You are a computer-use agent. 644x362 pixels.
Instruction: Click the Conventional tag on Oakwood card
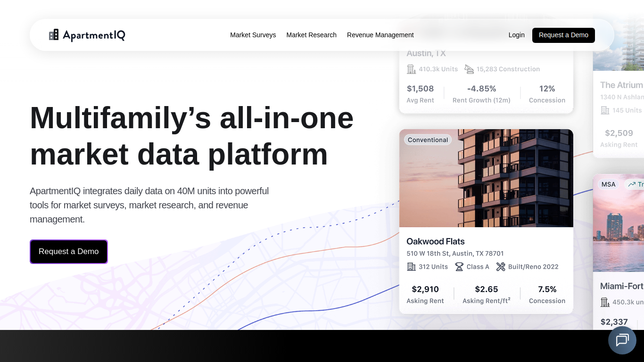tap(428, 140)
